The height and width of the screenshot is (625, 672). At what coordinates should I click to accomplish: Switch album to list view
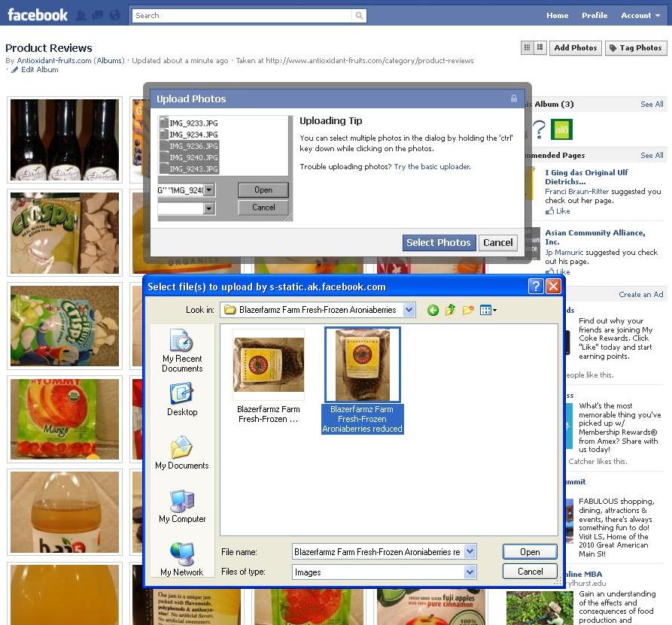540,47
